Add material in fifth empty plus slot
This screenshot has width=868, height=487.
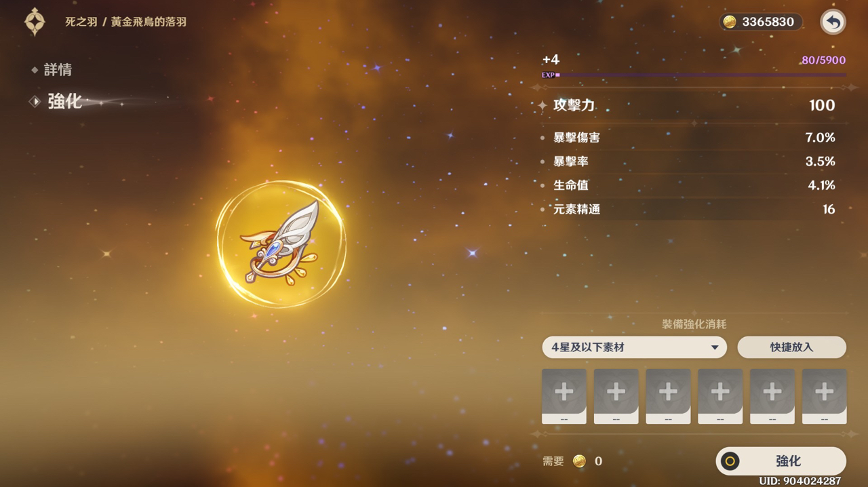pos(772,396)
